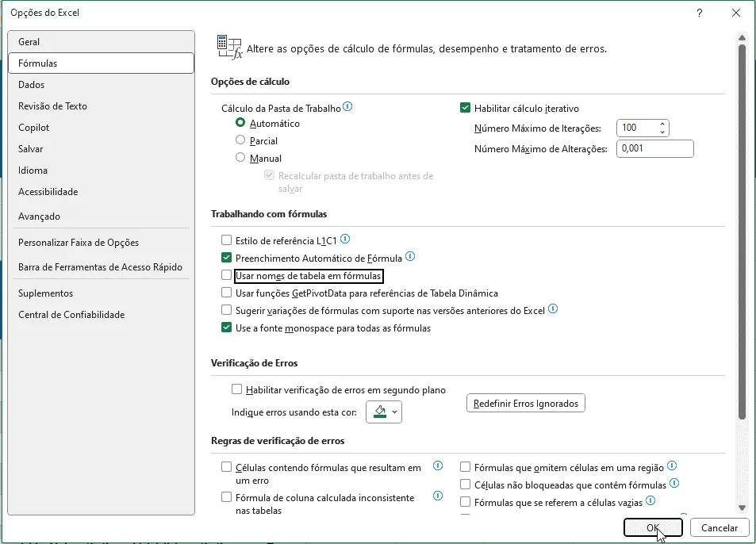Disable Habilitar cálculo iterativo checkbox
756x544 pixels.
(x=466, y=108)
